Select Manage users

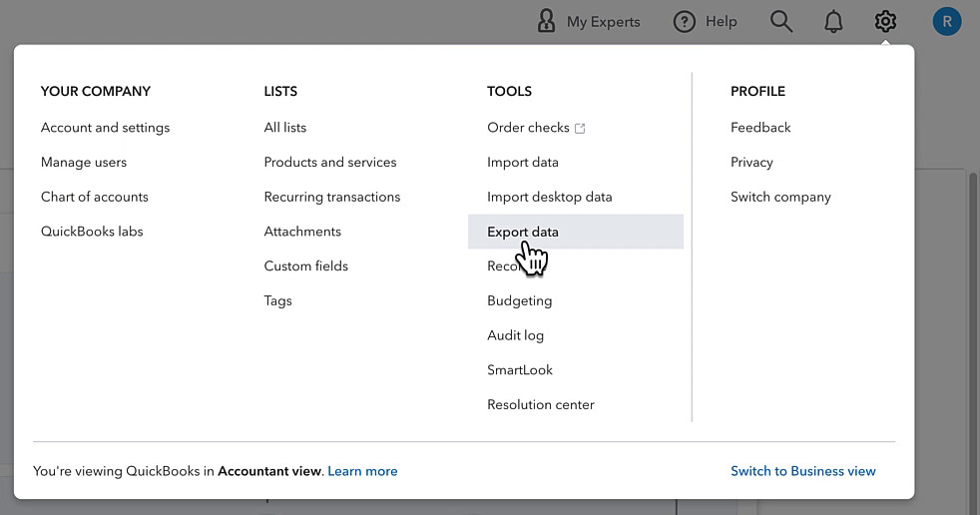pos(84,162)
